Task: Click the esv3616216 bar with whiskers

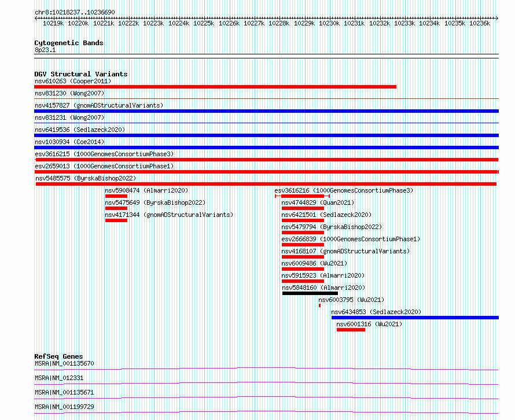Action: 303,196
